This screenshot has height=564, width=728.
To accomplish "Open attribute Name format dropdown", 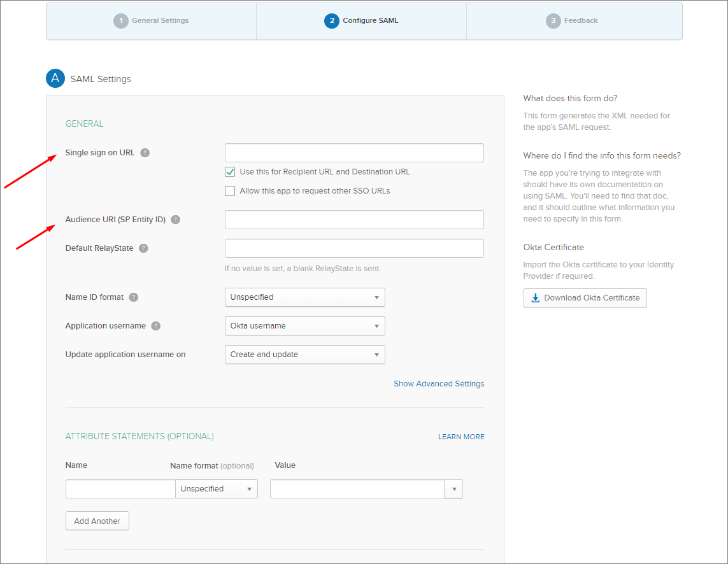I will tap(217, 489).
